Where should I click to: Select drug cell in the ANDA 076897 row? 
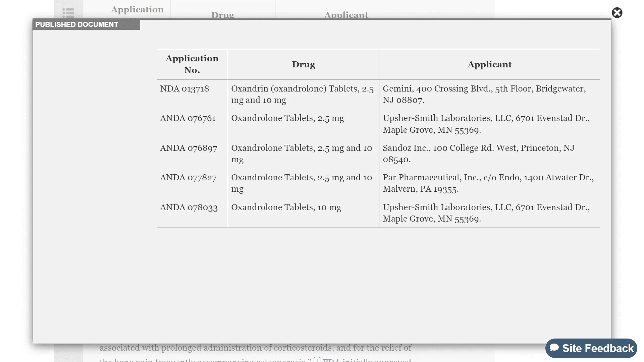304,154
